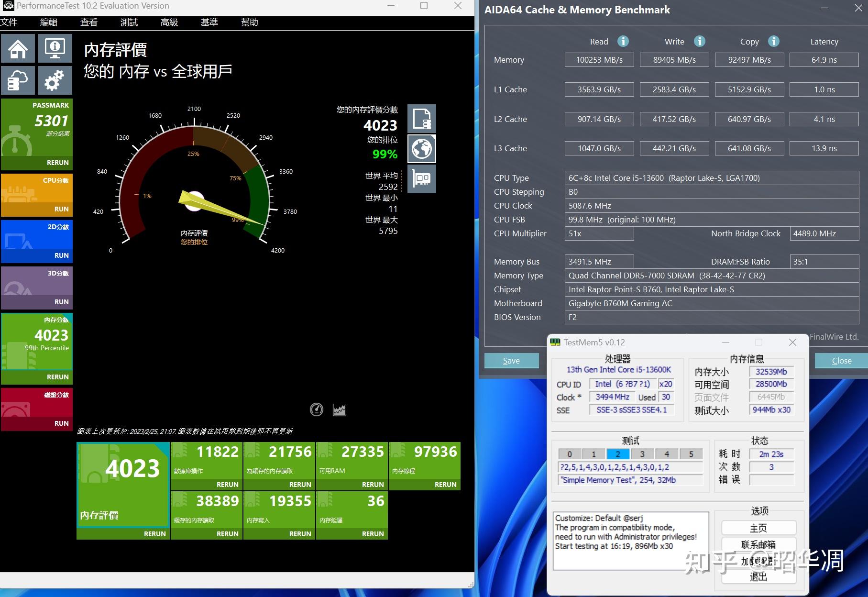Click the info icon next to Read
The image size is (868, 597).
(x=623, y=41)
